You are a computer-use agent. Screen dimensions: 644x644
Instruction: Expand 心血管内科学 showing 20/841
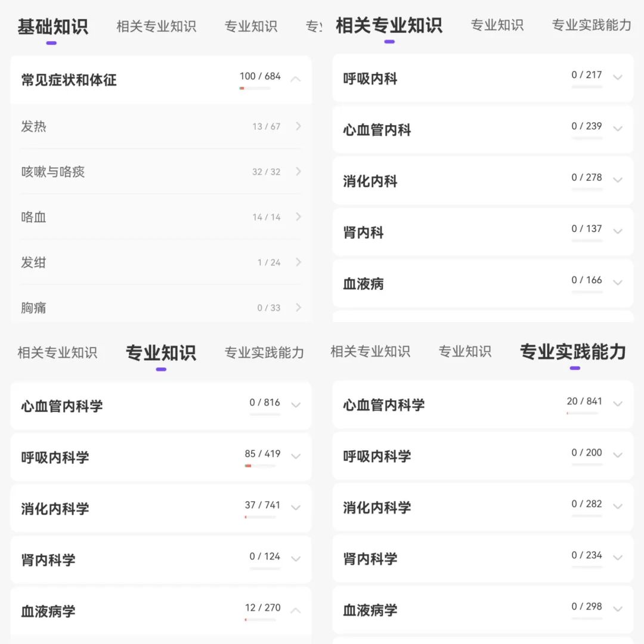click(618, 404)
